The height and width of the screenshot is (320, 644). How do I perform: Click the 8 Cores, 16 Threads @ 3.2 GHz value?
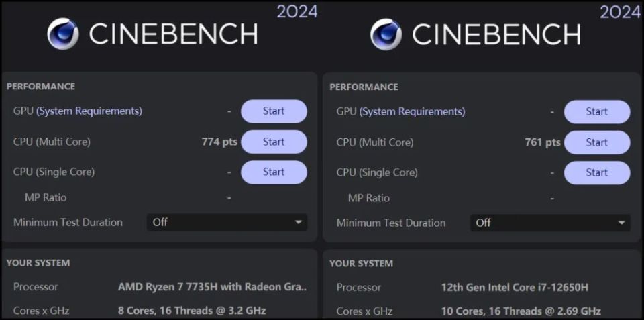coord(192,311)
